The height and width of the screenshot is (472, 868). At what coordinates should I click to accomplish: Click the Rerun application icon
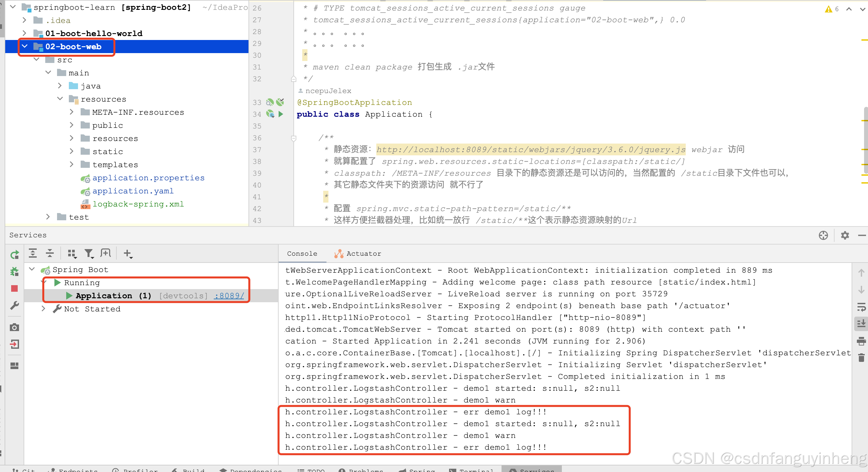[x=14, y=255]
